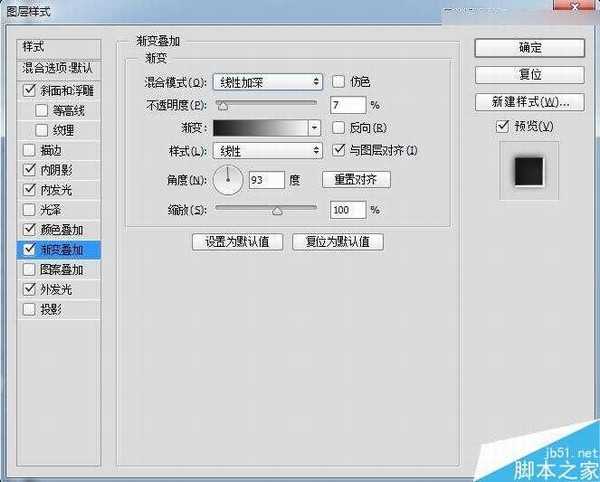
Task: Click the 复位 reset button
Action: (530, 74)
